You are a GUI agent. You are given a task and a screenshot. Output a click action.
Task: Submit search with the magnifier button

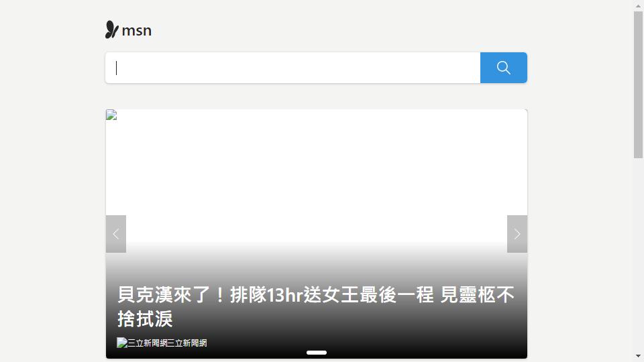point(504,68)
